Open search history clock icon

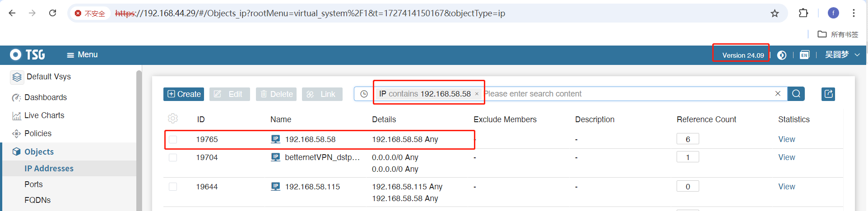tap(364, 94)
